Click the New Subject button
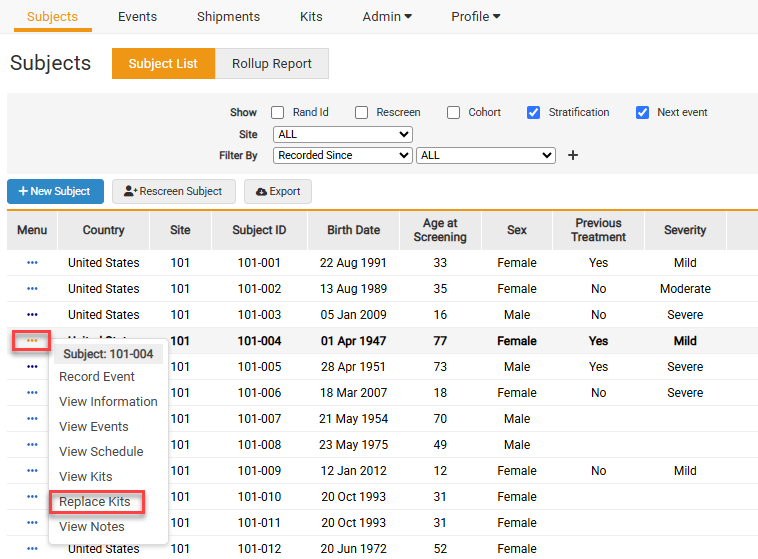This screenshot has height=559, width=758. (x=55, y=191)
